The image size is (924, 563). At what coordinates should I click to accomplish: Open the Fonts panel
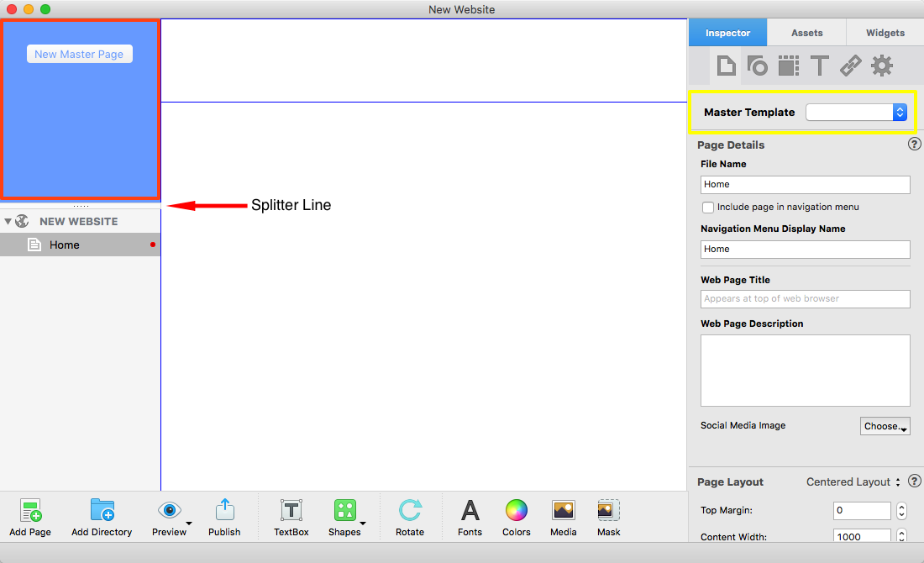[470, 511]
